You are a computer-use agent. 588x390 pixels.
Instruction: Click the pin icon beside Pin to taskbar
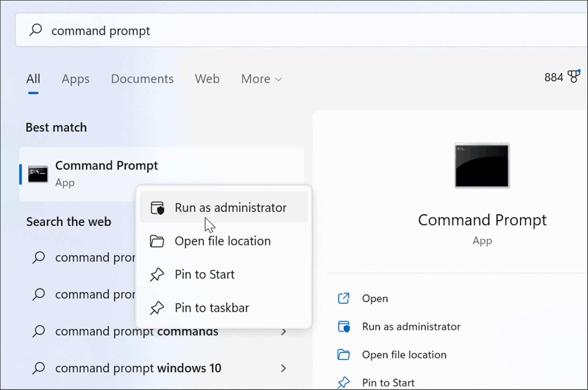(x=157, y=308)
